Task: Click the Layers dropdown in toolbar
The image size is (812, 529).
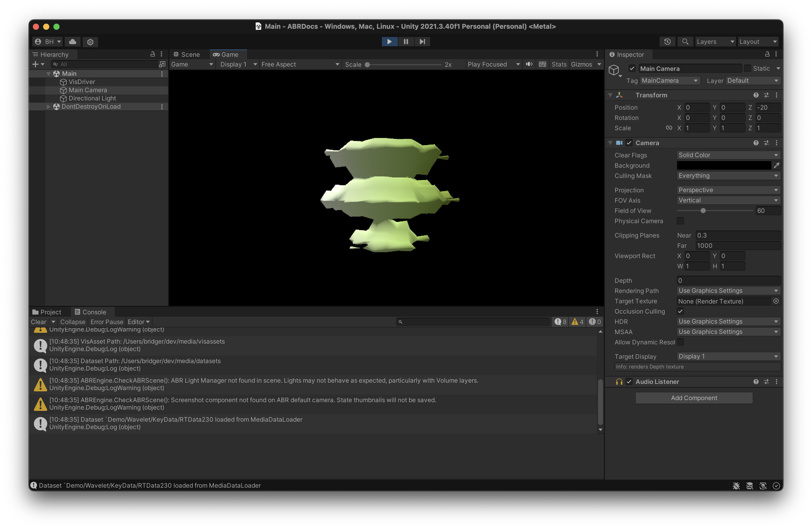Action: [716, 41]
